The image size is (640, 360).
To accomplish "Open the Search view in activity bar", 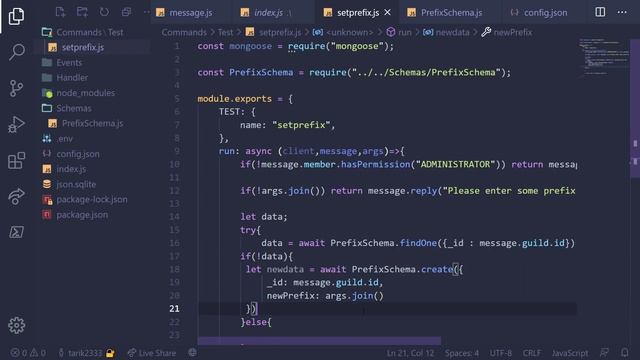I will [x=16, y=52].
